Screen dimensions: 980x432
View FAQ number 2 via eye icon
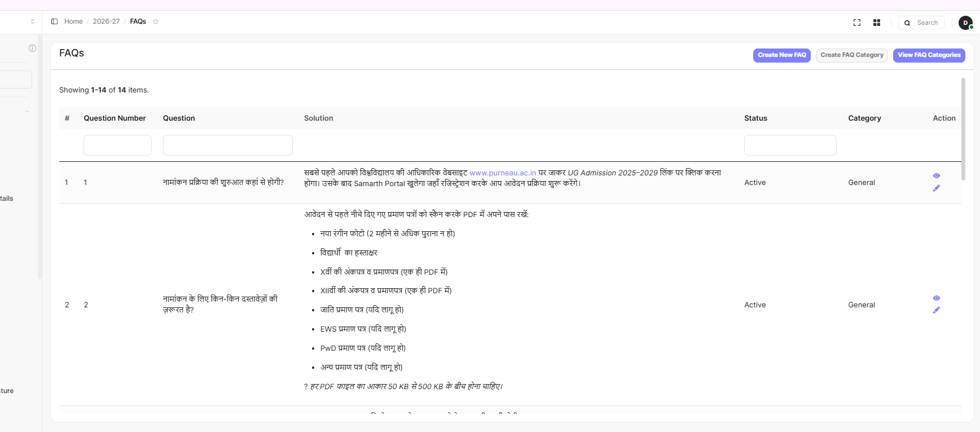click(936, 298)
